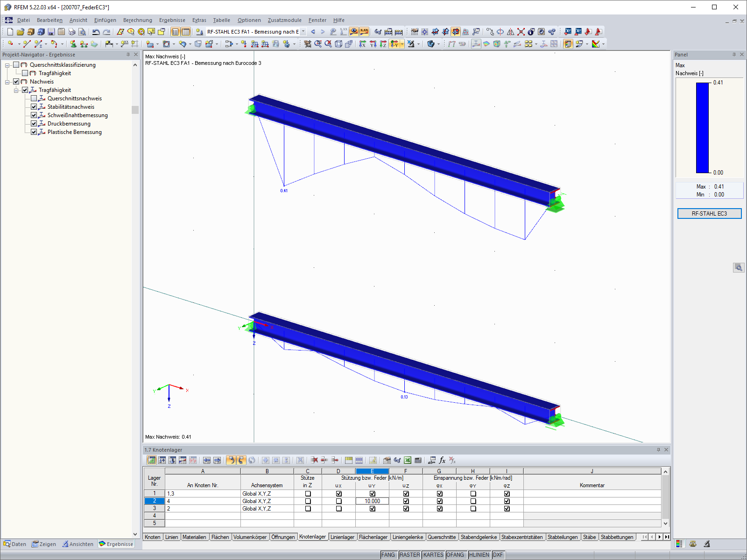Image resolution: width=747 pixels, height=560 pixels.
Task: Go to the previous load case with the left arrow
Action: point(313,32)
